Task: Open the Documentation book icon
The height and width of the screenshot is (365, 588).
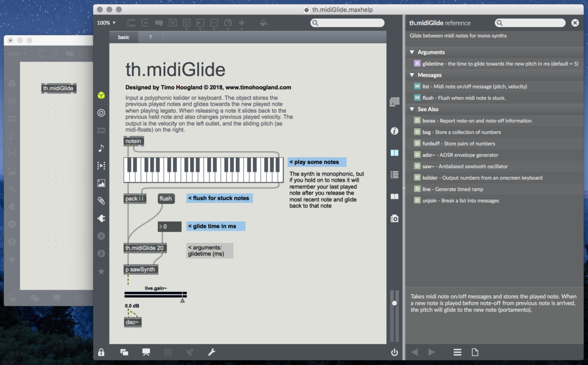Action: 394,197
